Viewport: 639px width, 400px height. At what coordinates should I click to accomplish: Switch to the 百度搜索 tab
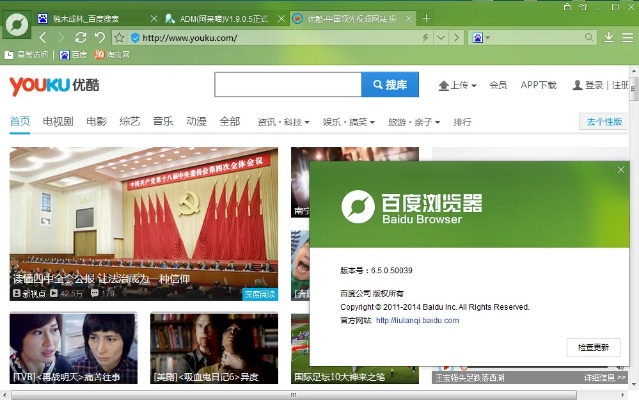[92, 19]
